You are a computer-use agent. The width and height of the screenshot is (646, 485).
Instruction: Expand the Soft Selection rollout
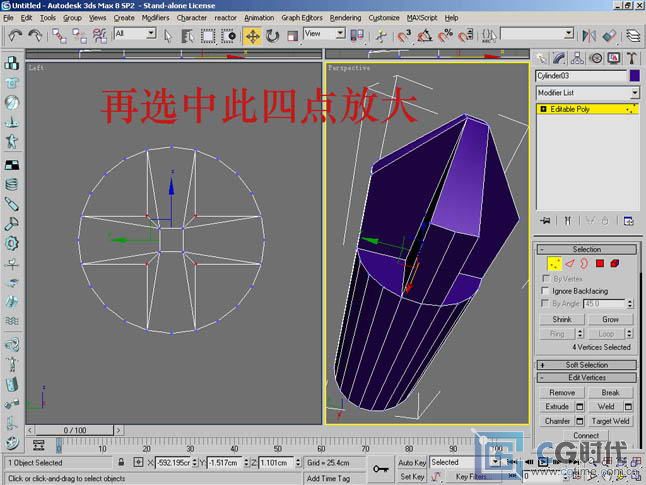tap(587, 365)
